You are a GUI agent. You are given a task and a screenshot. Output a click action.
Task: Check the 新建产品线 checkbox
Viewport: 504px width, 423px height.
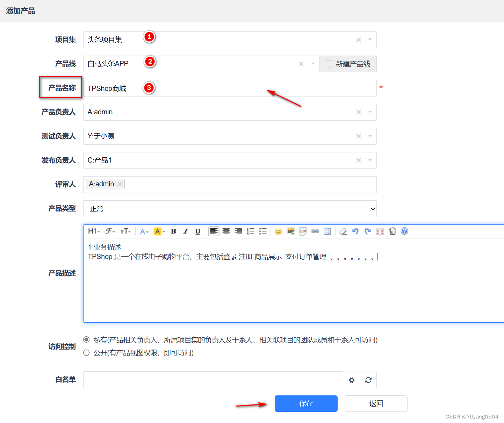click(x=329, y=64)
